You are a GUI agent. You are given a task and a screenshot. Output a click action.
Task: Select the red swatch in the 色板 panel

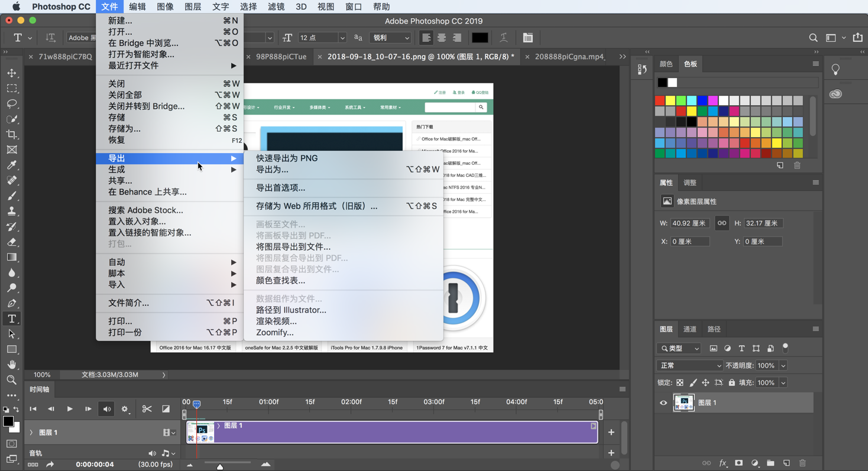[660, 100]
